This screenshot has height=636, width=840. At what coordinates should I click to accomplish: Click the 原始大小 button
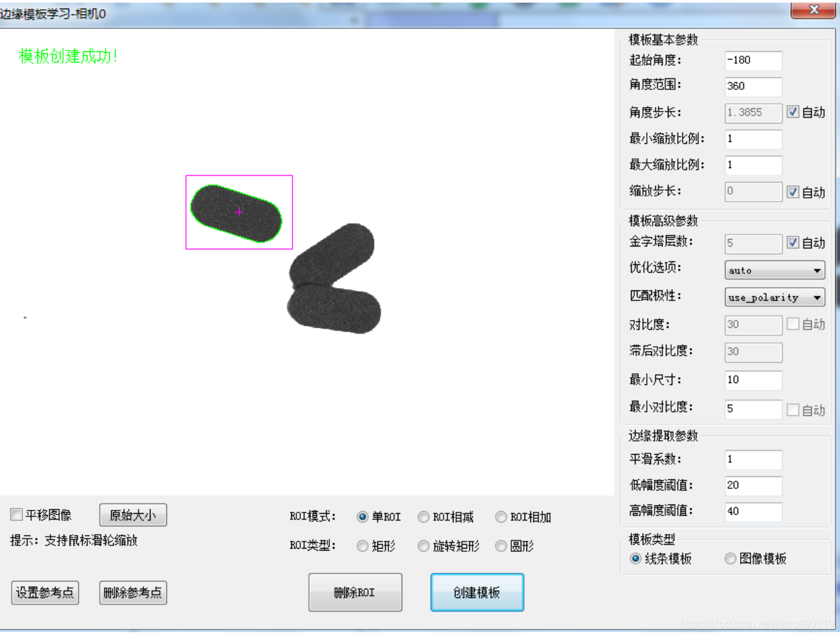[132, 515]
